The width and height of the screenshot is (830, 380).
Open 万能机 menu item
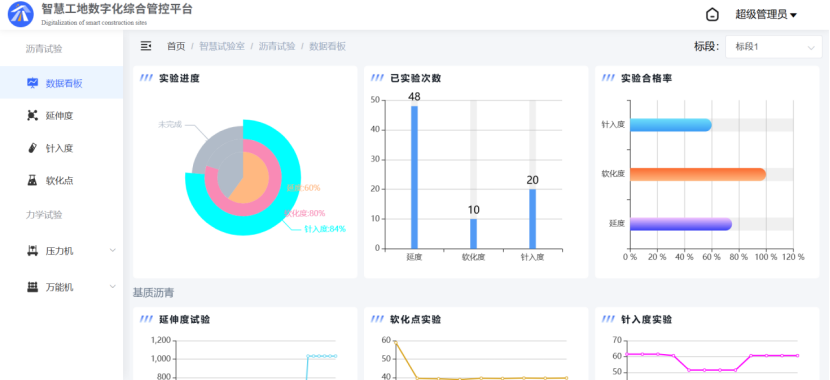pos(61,287)
